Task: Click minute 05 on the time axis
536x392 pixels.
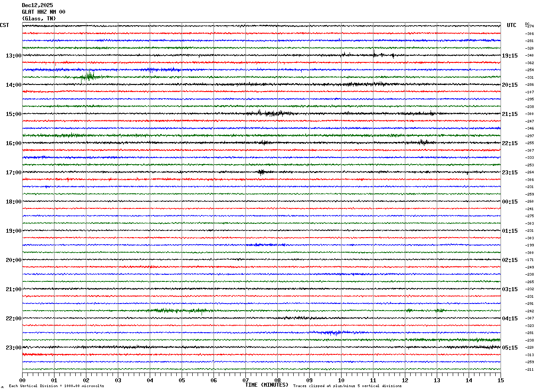Action: (182, 380)
